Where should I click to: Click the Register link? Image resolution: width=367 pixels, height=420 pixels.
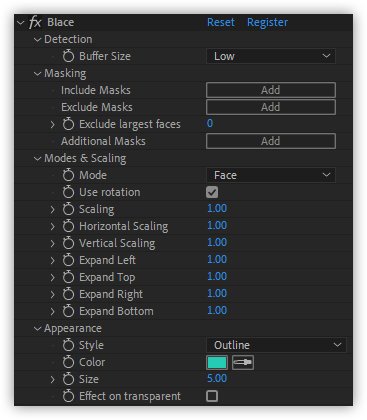click(x=267, y=22)
